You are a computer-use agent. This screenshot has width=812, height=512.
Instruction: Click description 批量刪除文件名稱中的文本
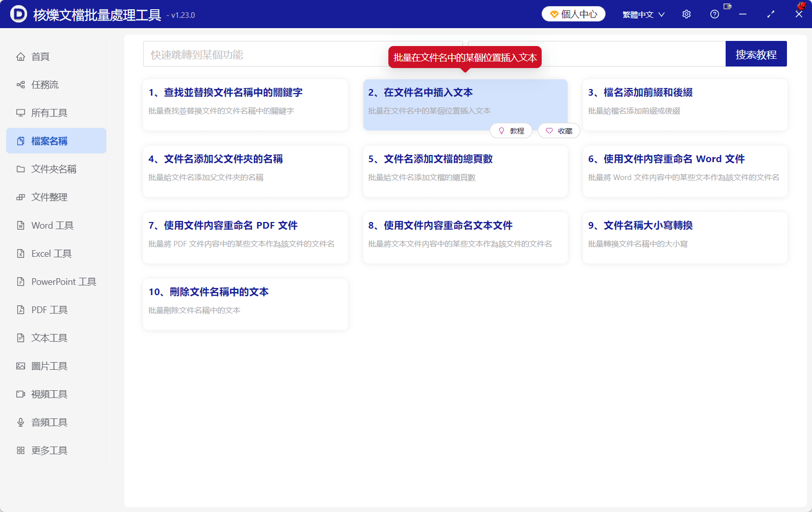tap(194, 310)
